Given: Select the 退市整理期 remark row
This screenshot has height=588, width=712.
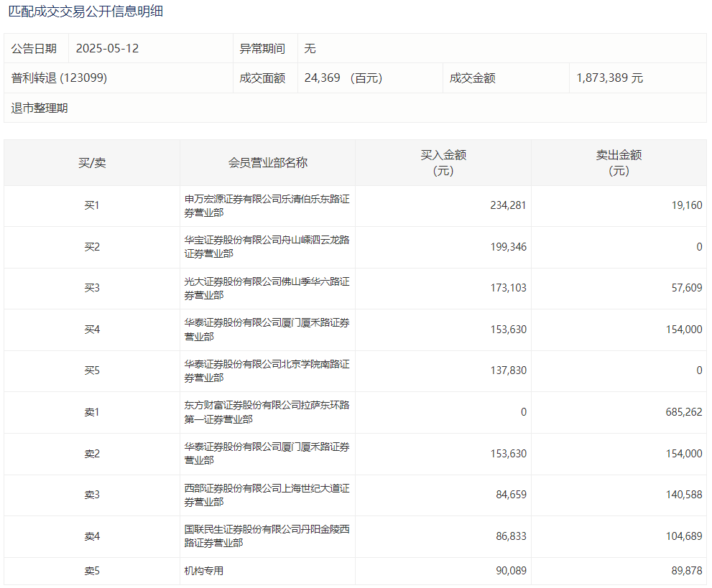Looking at the screenshot, I should point(40,108).
